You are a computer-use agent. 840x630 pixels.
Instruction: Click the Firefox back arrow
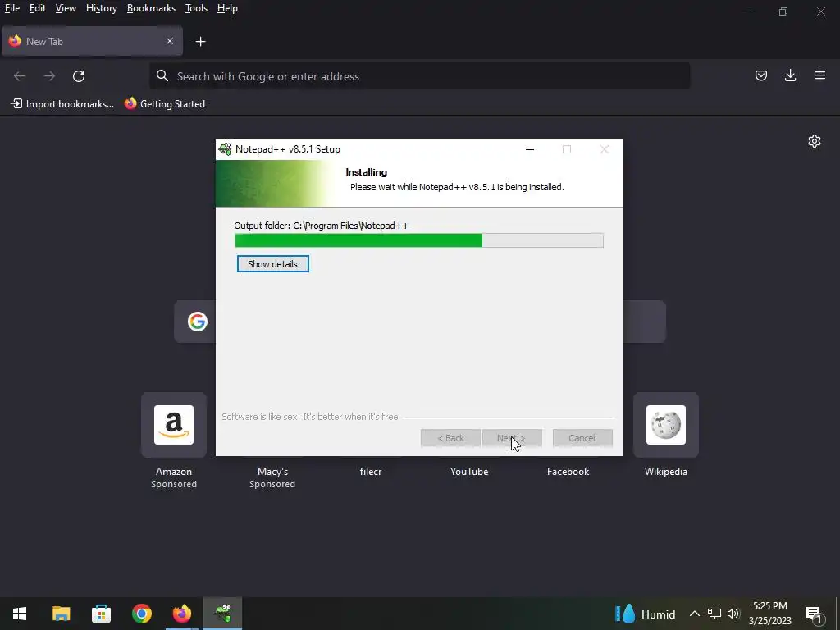20,76
